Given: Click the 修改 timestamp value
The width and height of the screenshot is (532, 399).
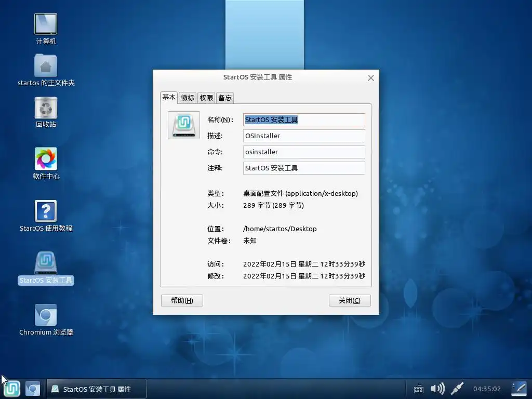Looking at the screenshot, I should pyautogui.click(x=304, y=276).
